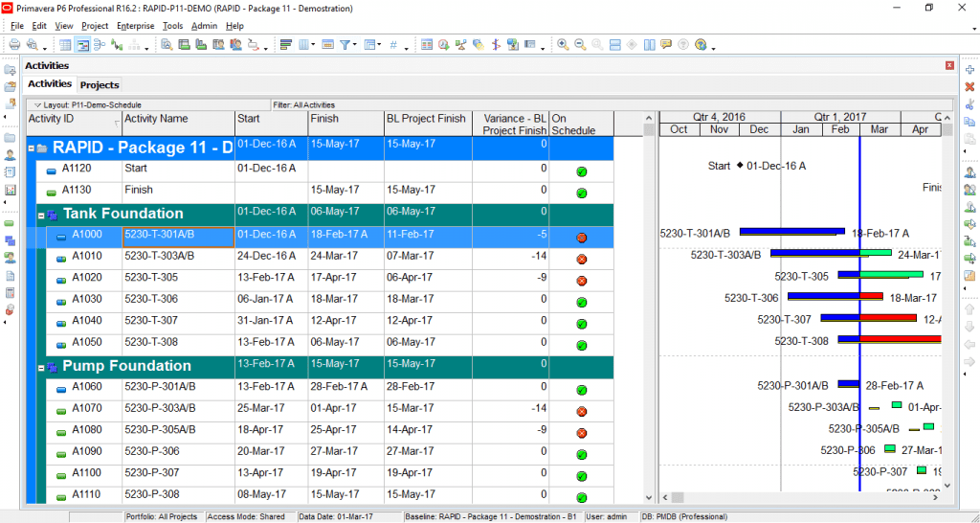
Task: Click the Zoom Out magnifier icon
Action: click(580, 44)
